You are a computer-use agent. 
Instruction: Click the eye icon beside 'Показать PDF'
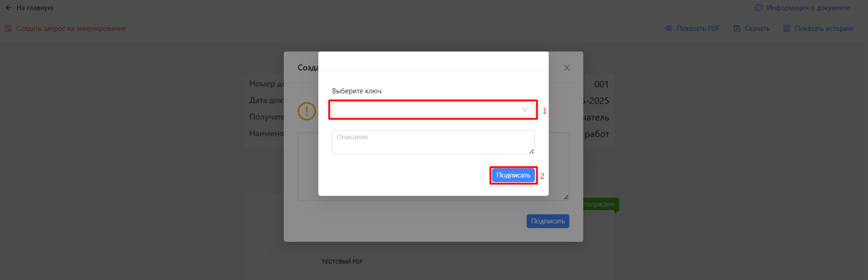click(x=669, y=28)
